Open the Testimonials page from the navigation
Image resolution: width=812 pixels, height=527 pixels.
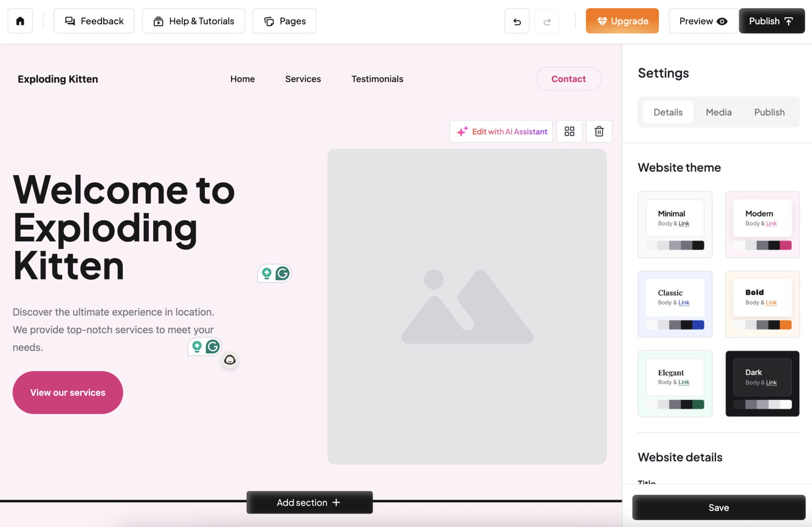click(x=377, y=79)
